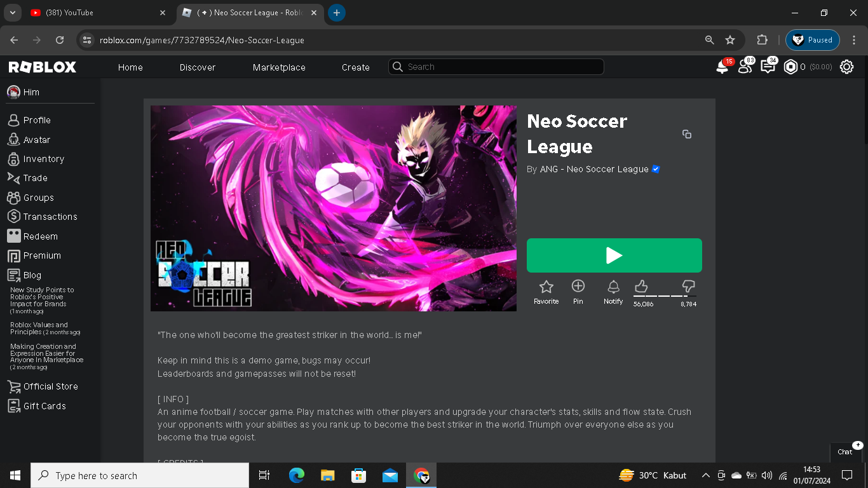Bookmark this page with the star
Screen dimensions: 868x488
[730, 40]
